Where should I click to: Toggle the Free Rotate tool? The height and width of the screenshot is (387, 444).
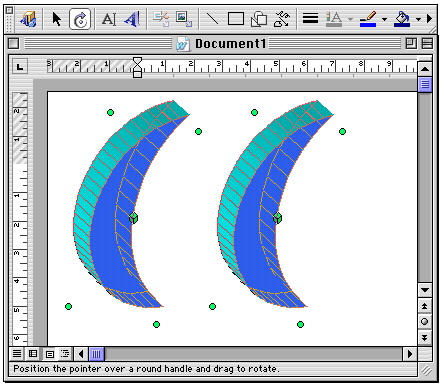point(80,19)
